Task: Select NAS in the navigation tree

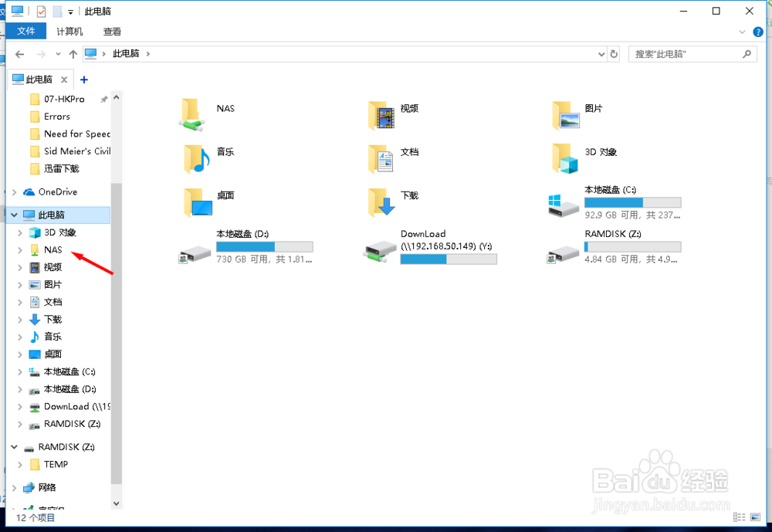Action: [x=52, y=250]
